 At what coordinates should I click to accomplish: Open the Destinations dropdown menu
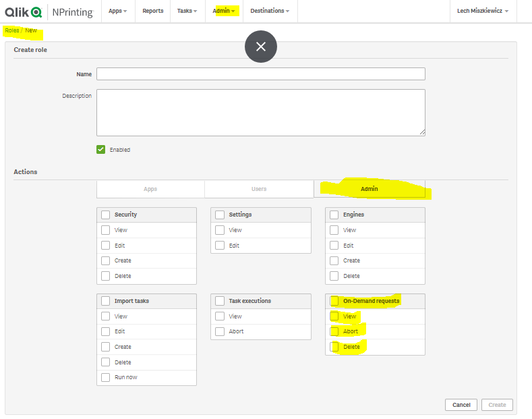click(x=270, y=11)
